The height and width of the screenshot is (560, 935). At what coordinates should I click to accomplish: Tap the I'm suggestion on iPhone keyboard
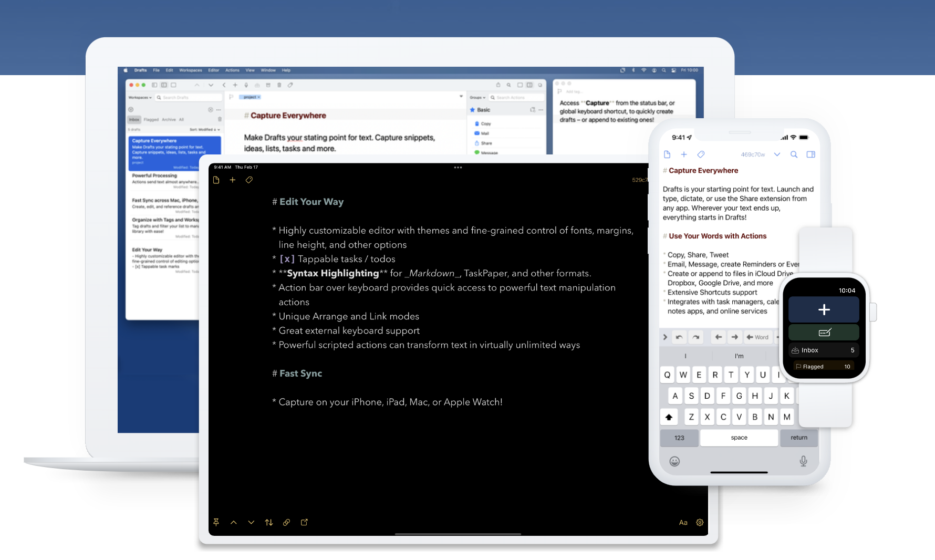tap(739, 356)
